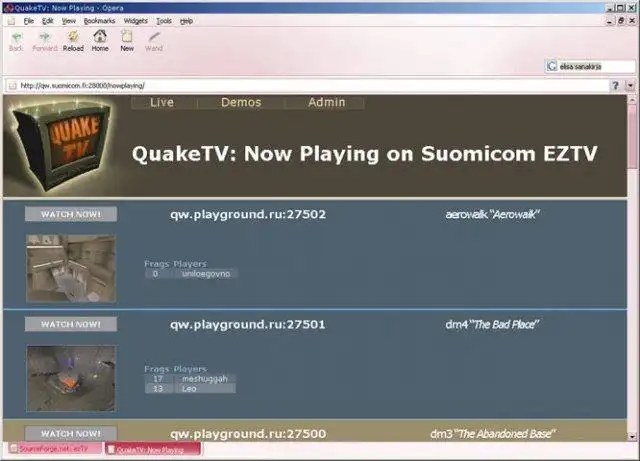Click the page scrollbar down arrow
This screenshot has height=461, width=640.
pyautogui.click(x=633, y=436)
